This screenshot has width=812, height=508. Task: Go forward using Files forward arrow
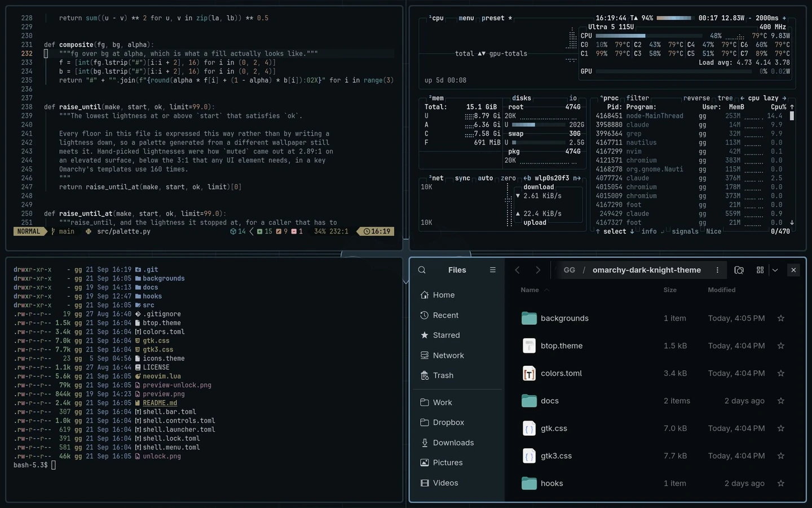click(x=538, y=270)
